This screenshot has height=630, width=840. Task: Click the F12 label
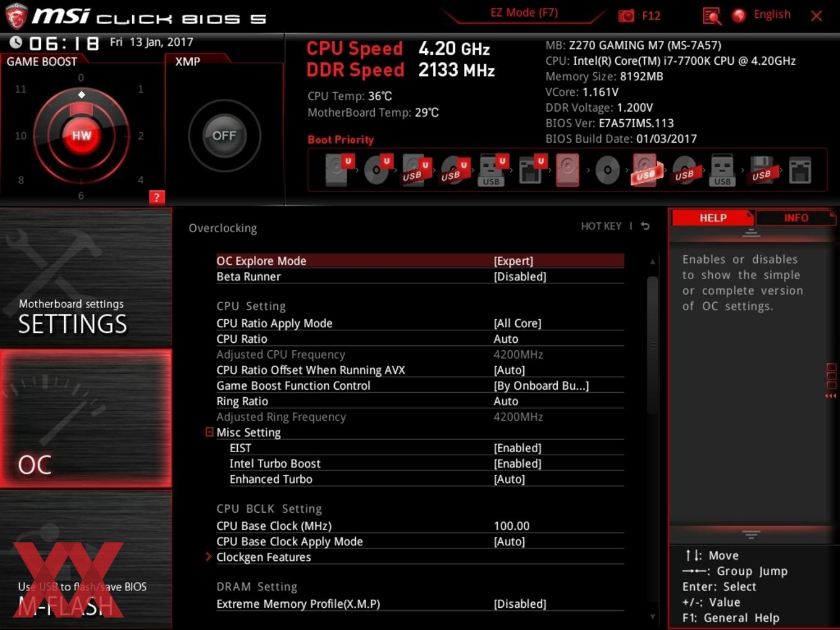click(651, 15)
